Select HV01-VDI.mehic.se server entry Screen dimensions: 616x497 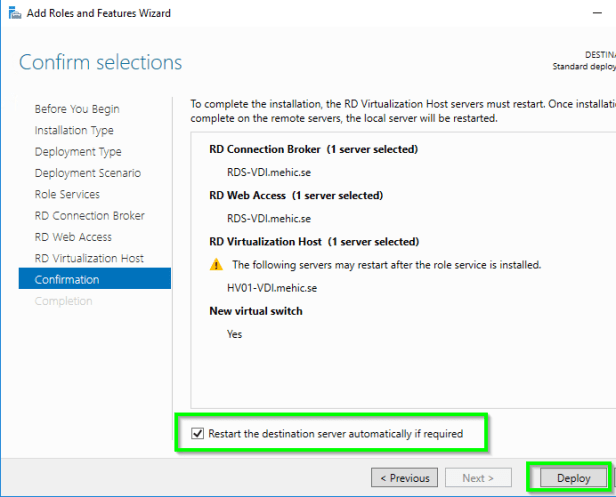coord(272,287)
